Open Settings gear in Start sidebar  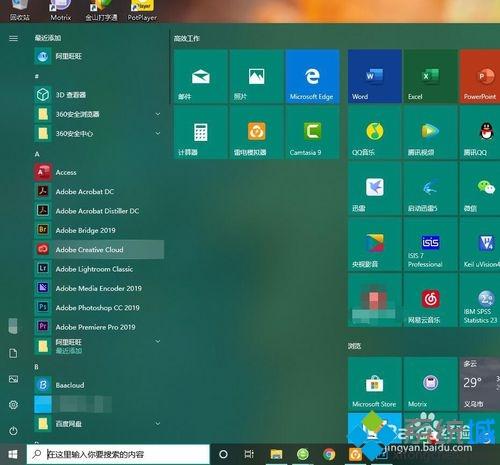(x=13, y=405)
